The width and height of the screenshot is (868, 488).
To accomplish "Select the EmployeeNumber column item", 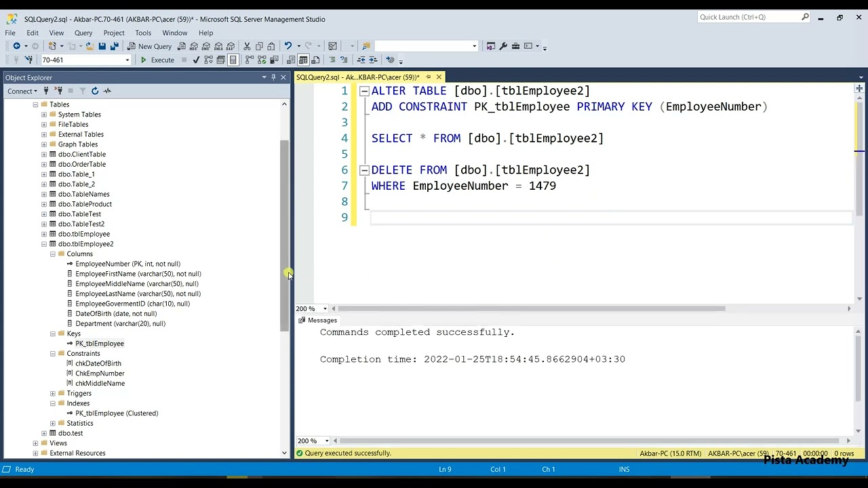I will coord(127,264).
